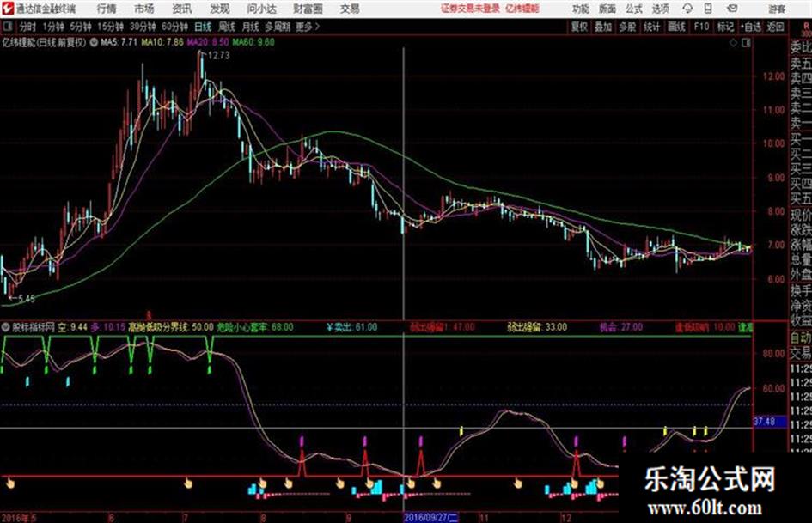The width and height of the screenshot is (812, 523).
Task: Open the 版面 menu
Action: (607, 9)
